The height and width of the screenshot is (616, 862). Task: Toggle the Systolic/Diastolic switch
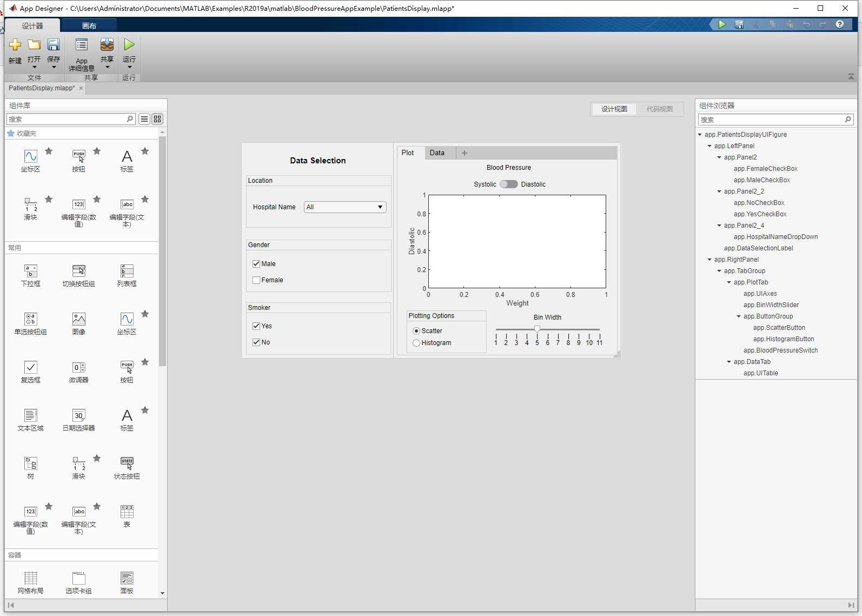pyautogui.click(x=509, y=184)
